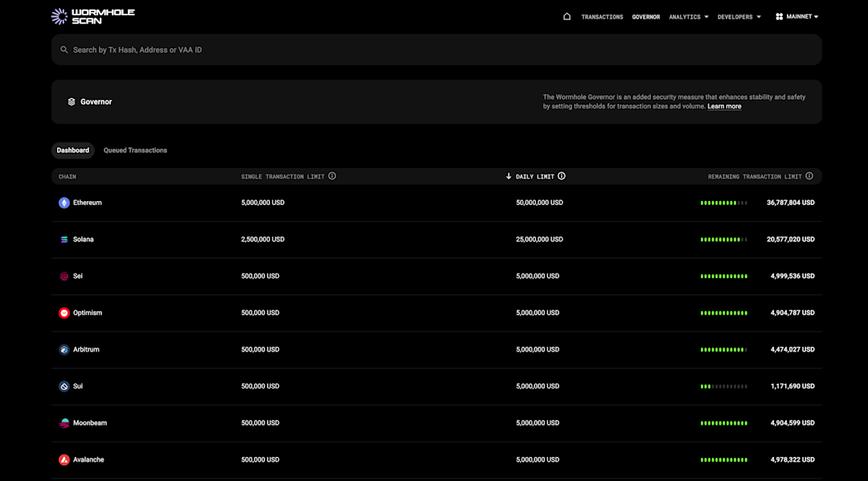Open the Governor nav item
This screenshot has width=868, height=481.
[x=646, y=17]
